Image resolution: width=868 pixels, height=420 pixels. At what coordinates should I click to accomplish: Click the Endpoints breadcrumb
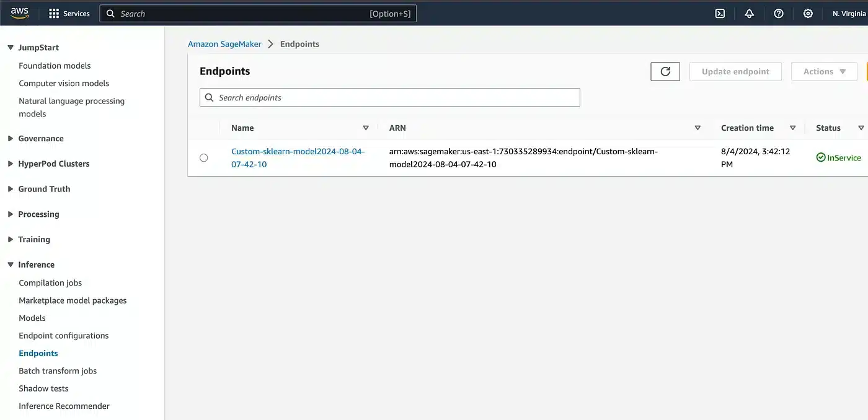click(299, 44)
